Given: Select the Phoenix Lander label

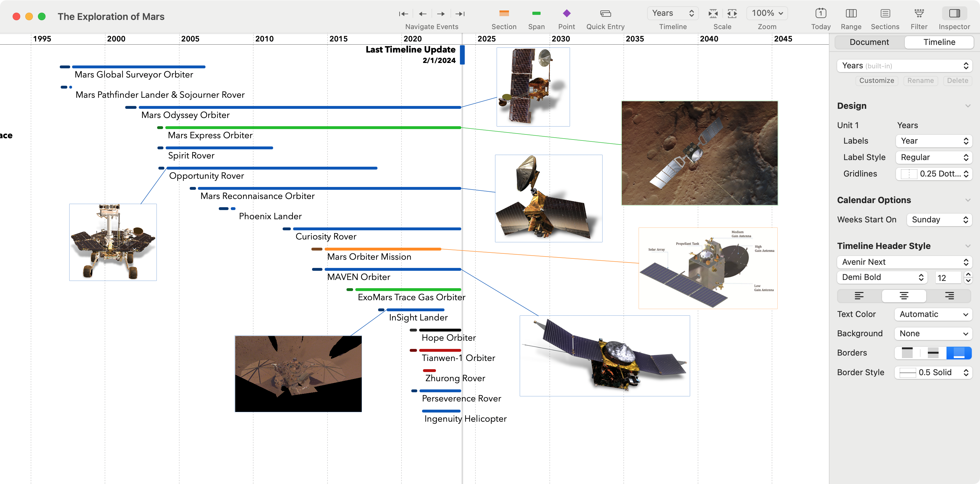Looking at the screenshot, I should click(270, 216).
